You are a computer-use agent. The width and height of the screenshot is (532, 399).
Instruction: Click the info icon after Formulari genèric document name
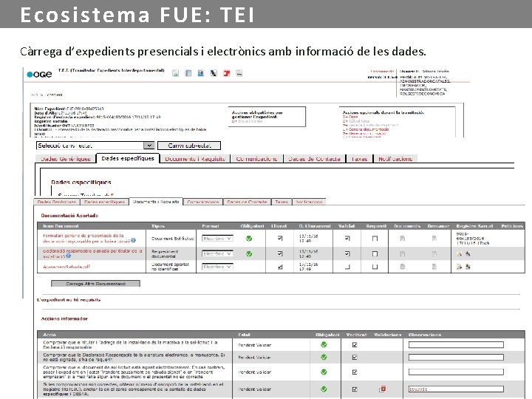click(133, 241)
